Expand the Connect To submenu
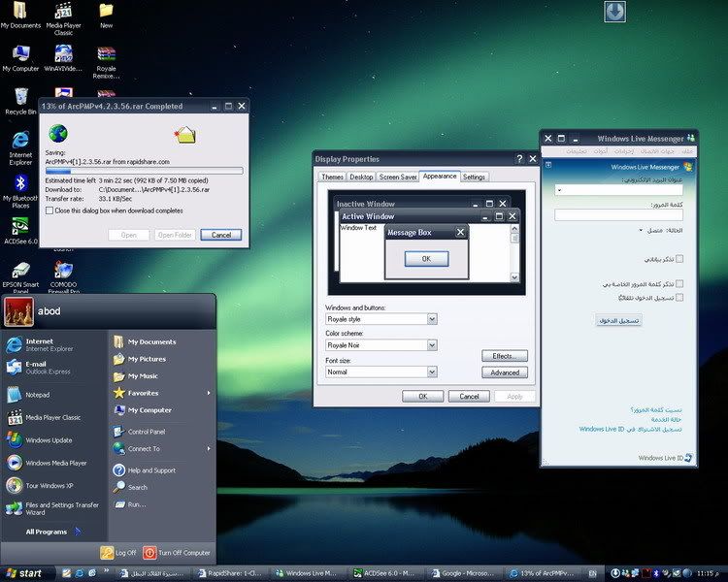This screenshot has width=728, height=582. (x=161, y=449)
